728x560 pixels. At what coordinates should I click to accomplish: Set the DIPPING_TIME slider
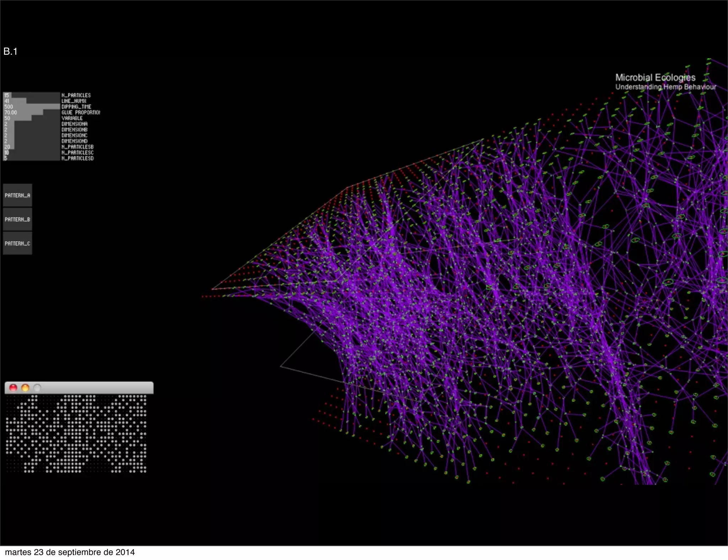click(x=32, y=107)
